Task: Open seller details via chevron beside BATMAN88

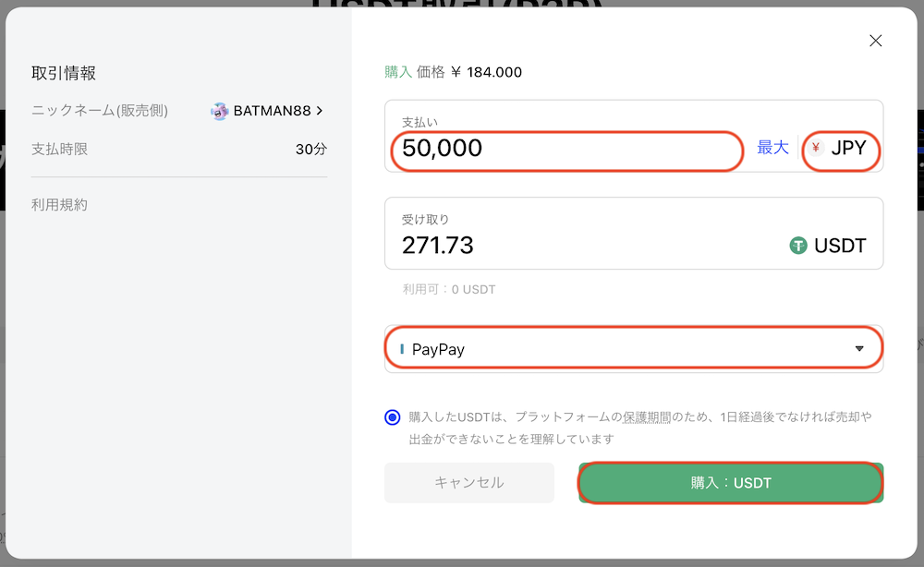Action: pyautogui.click(x=320, y=111)
